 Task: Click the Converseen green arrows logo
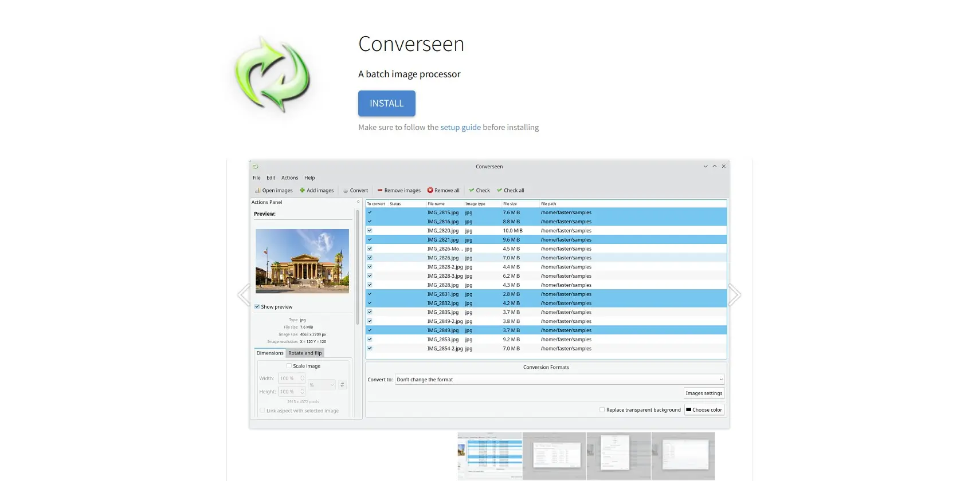click(273, 74)
